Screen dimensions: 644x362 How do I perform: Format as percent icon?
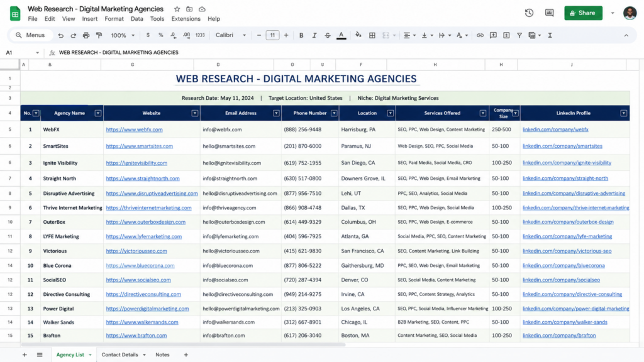(x=160, y=35)
